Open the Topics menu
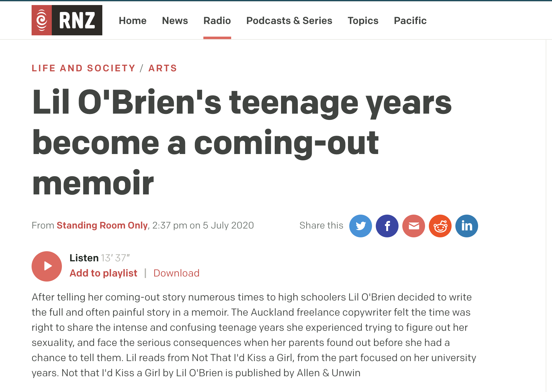The height and width of the screenshot is (392, 552). click(363, 21)
